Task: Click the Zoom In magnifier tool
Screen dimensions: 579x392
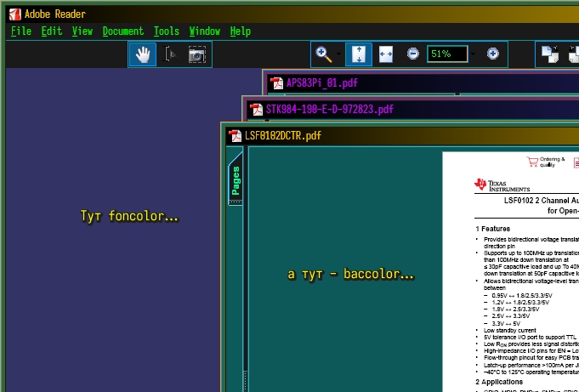Action: click(323, 54)
